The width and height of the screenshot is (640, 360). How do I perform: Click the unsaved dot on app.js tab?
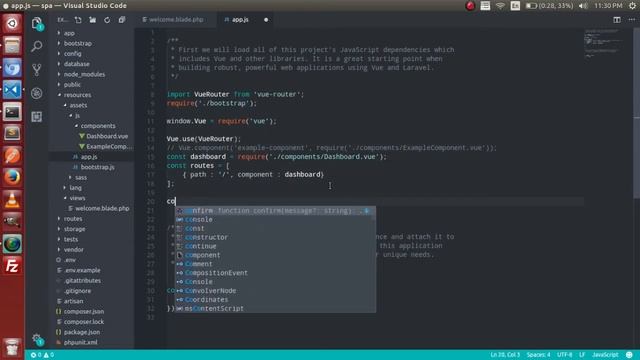coord(266,20)
